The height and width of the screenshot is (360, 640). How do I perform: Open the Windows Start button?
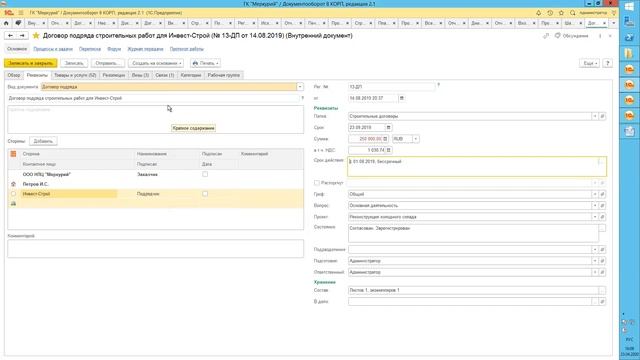629,7
